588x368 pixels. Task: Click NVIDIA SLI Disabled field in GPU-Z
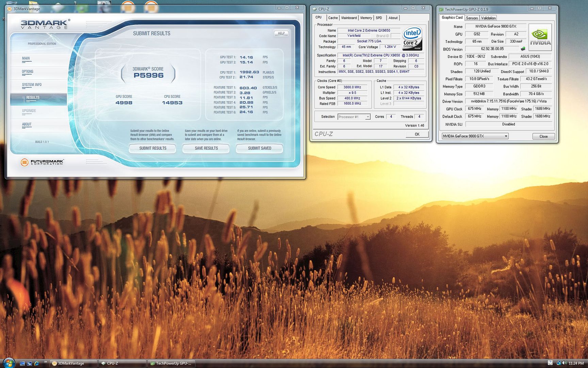[x=508, y=124]
